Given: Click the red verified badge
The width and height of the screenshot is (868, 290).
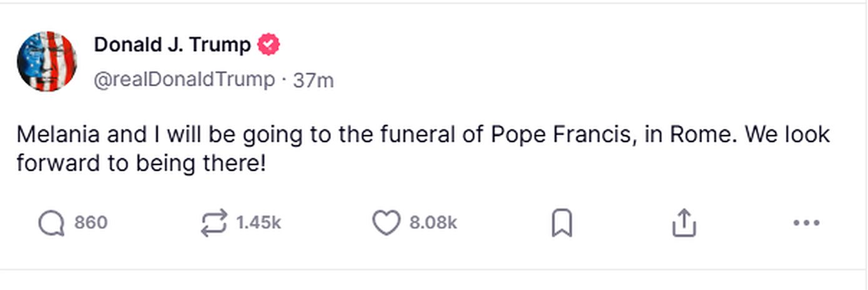Looking at the screenshot, I should click(x=269, y=45).
